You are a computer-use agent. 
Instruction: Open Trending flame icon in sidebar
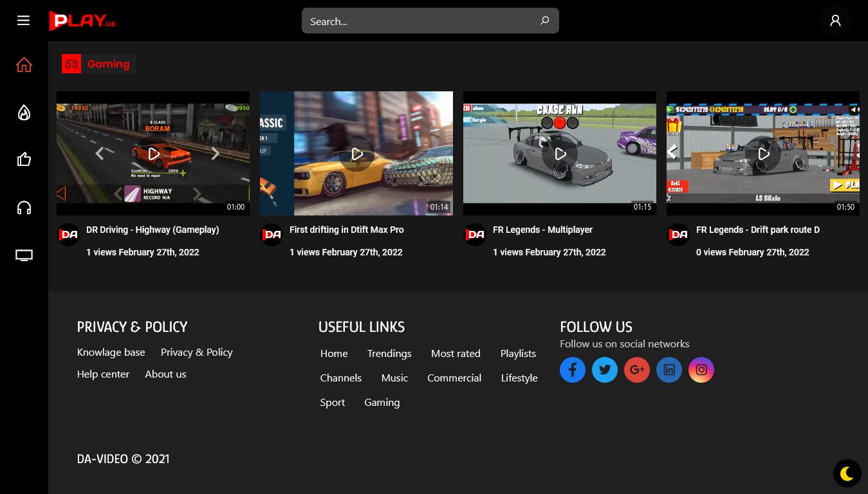click(24, 113)
